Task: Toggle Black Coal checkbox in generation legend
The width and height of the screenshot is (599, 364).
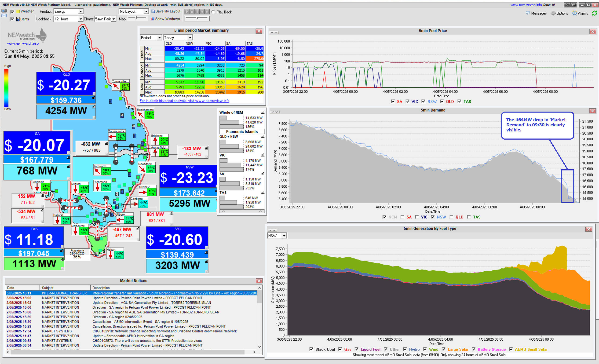Action: (311, 349)
